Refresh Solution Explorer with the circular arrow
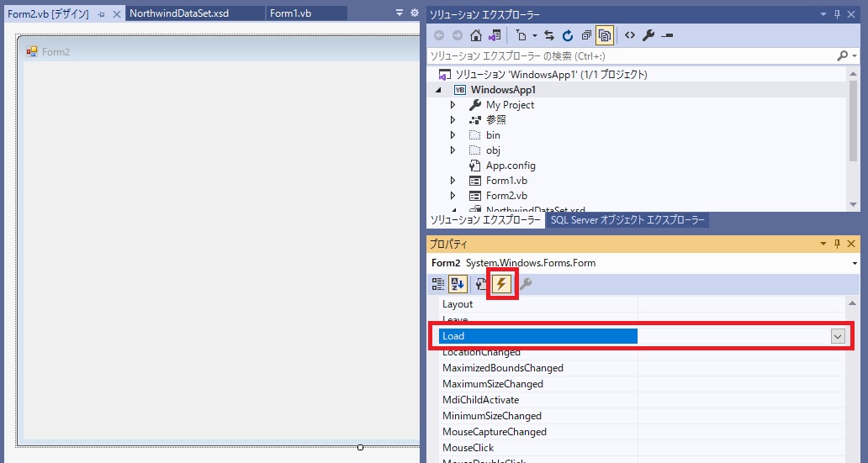 568,35
